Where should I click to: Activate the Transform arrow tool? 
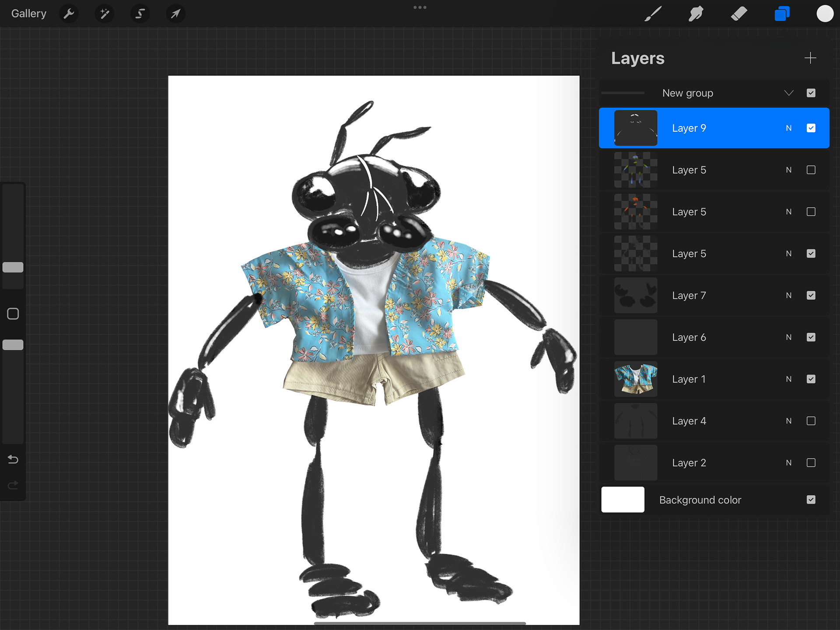(x=175, y=14)
